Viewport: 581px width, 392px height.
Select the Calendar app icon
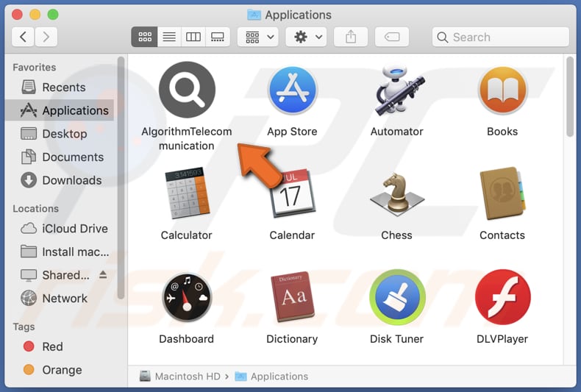click(293, 193)
